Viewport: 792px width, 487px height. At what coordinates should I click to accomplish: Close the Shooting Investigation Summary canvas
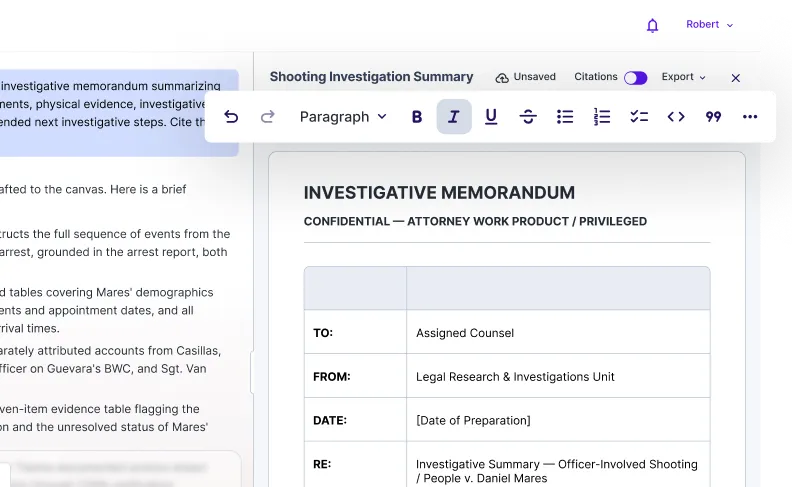pos(735,78)
